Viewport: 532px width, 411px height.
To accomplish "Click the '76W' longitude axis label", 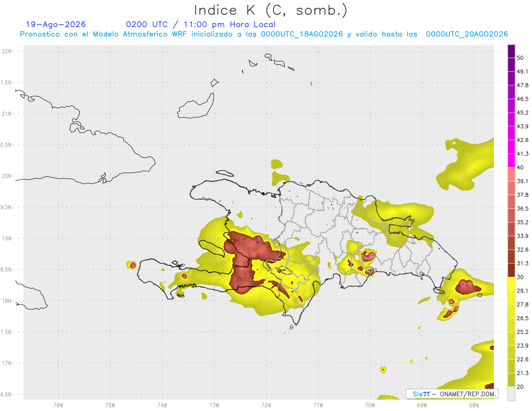I will point(58,404).
